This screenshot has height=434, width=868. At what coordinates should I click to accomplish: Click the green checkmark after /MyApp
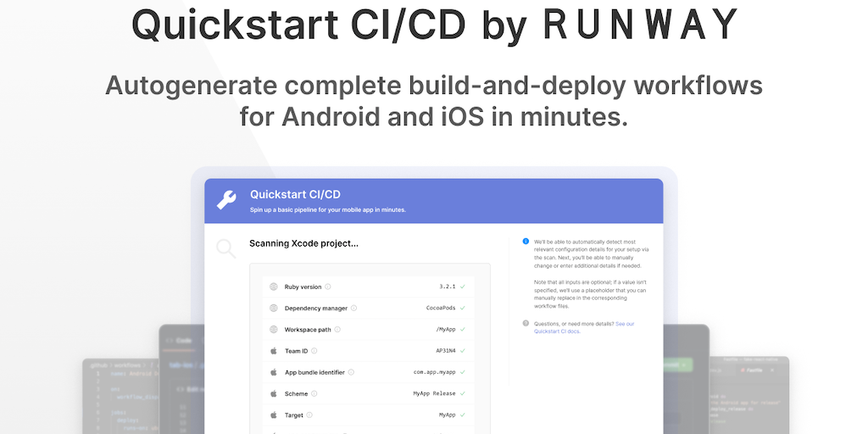pos(463,330)
